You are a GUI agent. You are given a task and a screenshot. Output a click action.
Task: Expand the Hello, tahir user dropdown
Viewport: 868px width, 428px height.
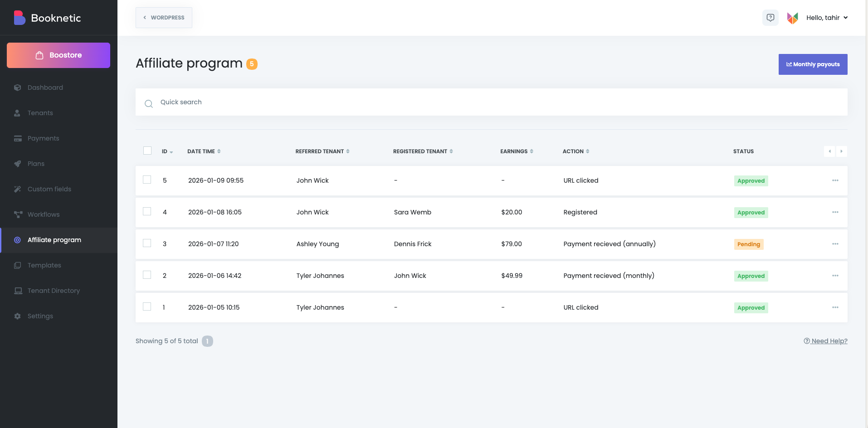point(827,18)
